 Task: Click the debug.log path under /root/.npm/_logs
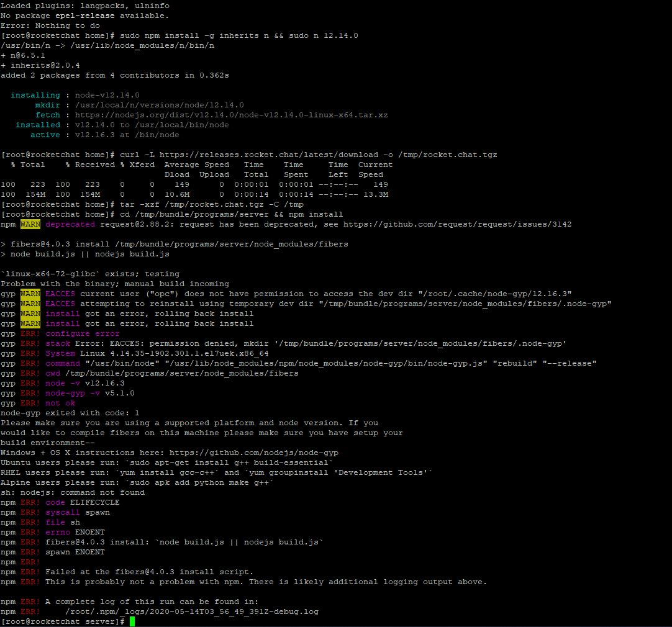[192, 611]
